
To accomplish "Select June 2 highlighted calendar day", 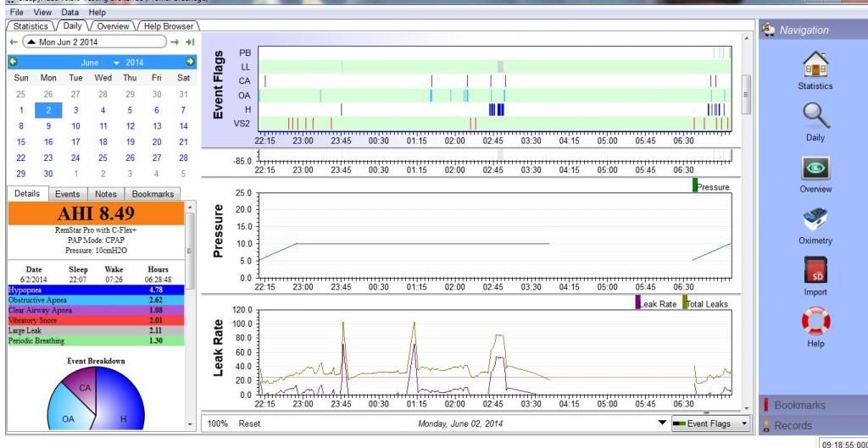I will [x=48, y=110].
